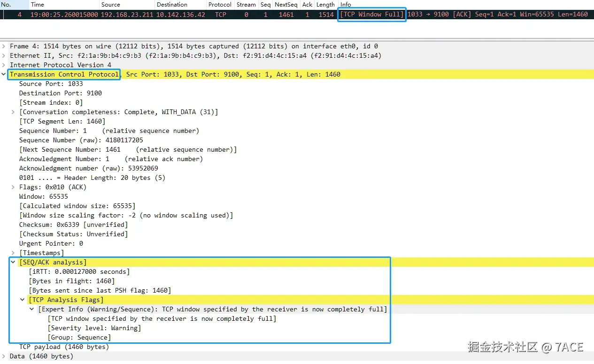The height and width of the screenshot is (364, 594).
Task: Select the Destination Port: 9100 field
Action: [60, 93]
